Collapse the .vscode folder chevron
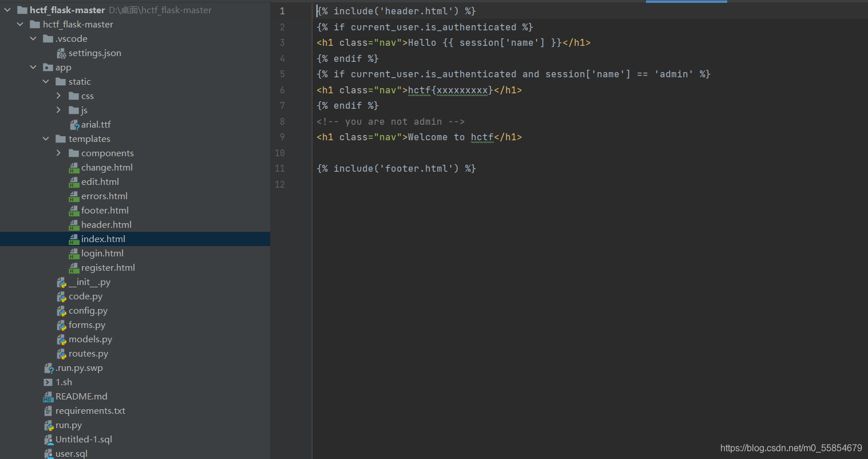868x459 pixels. point(33,38)
